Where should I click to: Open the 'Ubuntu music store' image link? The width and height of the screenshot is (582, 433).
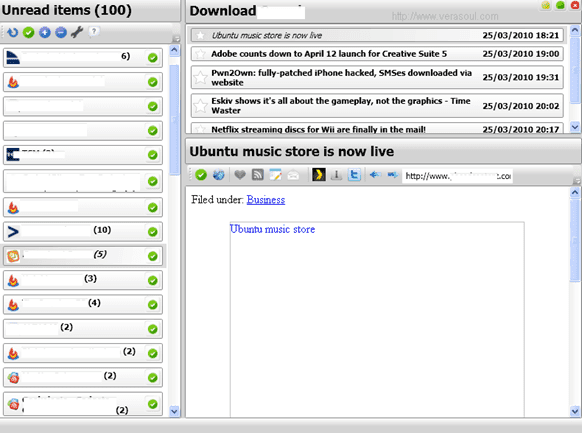(272, 229)
